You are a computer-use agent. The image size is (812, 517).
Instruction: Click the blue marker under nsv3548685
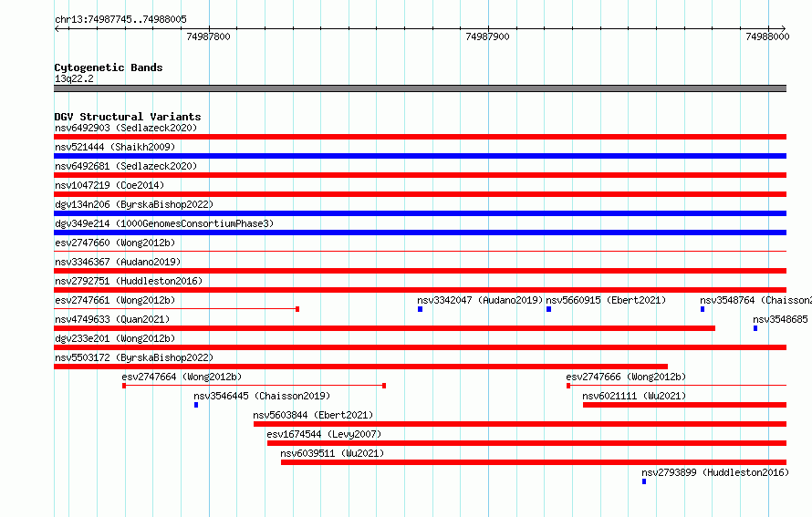point(755,328)
